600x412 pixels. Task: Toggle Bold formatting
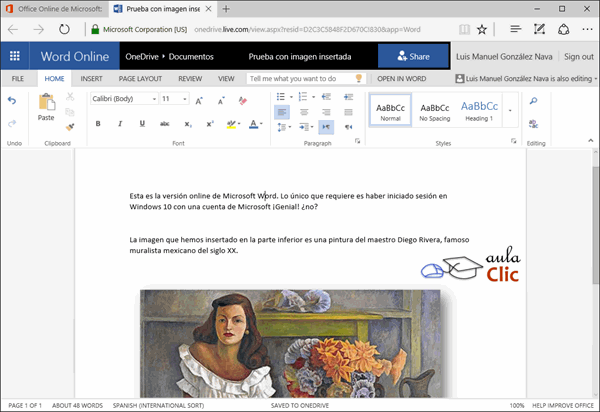click(x=98, y=124)
